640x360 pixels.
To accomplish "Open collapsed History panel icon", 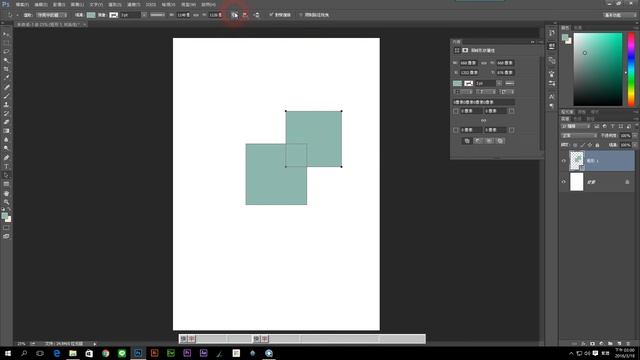I will 552,33.
